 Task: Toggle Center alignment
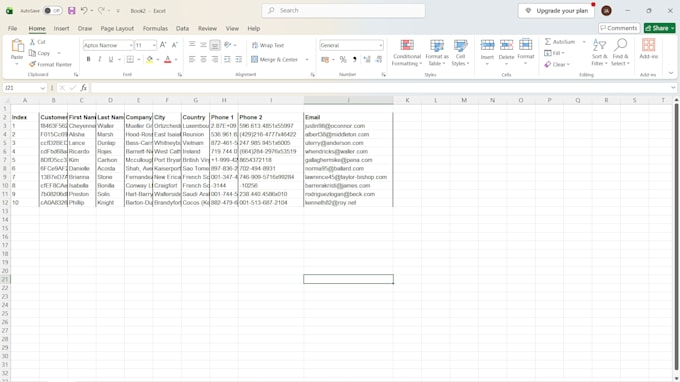[x=203, y=59]
